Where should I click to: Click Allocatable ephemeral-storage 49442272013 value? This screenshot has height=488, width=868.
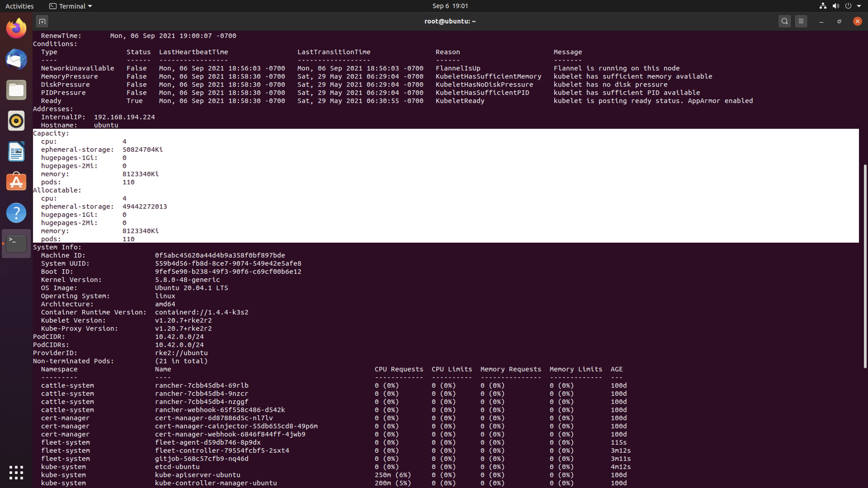[x=145, y=206]
